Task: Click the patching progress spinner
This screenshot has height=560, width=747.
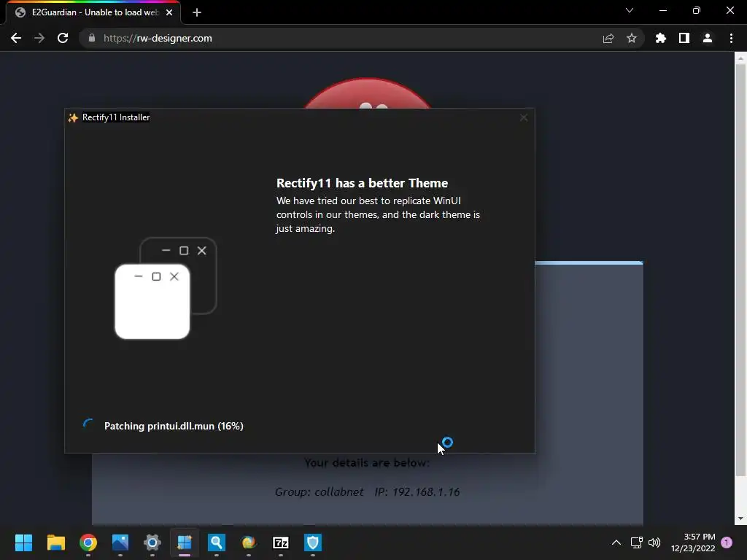Action: click(88, 425)
